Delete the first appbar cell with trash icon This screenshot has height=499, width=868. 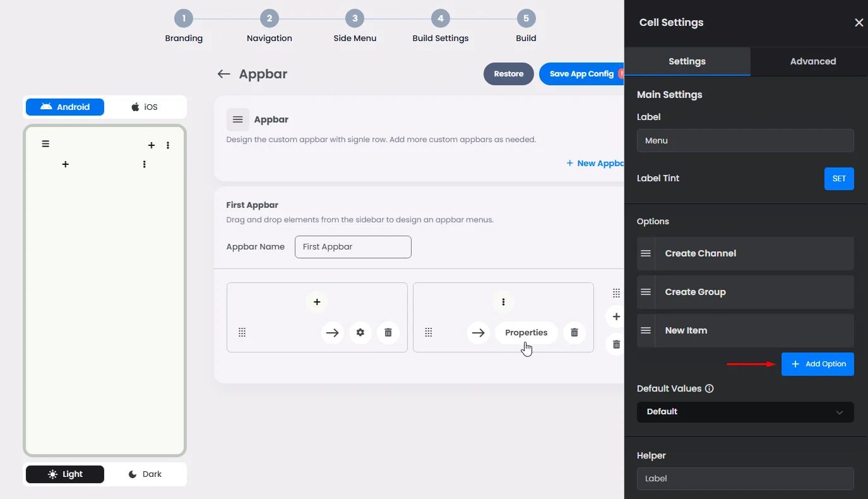[x=388, y=333]
